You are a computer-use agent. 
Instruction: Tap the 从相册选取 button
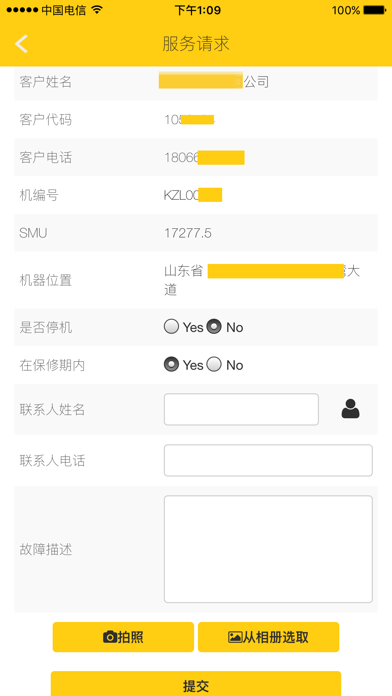[x=269, y=637]
